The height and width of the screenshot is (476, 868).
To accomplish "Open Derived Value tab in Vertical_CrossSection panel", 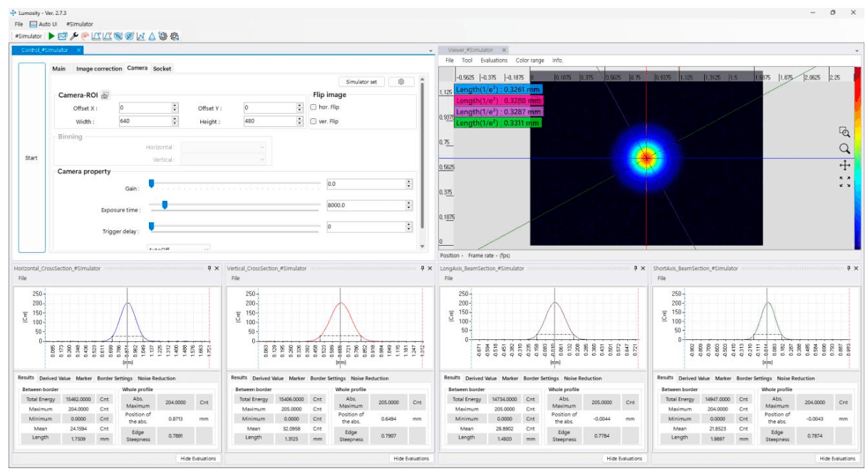I will [267, 378].
